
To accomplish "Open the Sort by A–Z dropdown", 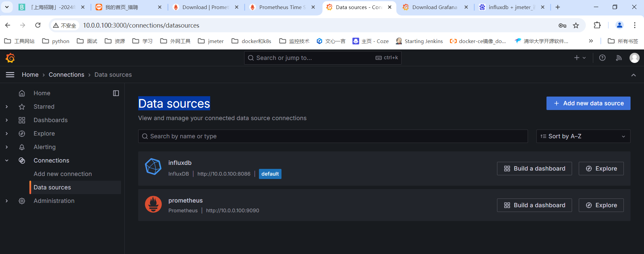I will 583,136.
